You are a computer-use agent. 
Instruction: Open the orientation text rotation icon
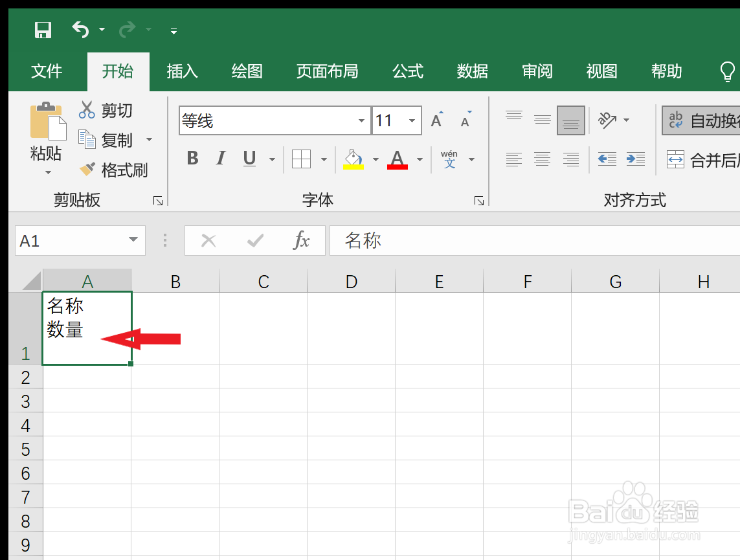(x=607, y=120)
